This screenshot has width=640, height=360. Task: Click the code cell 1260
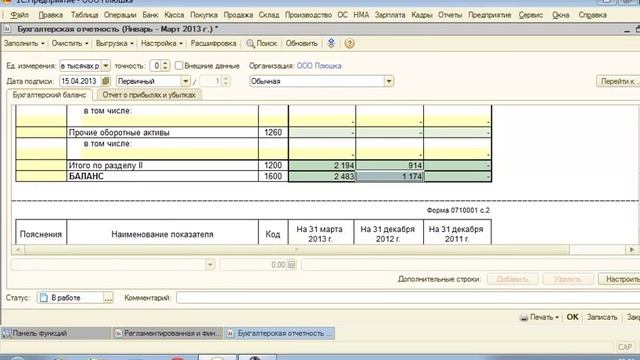[x=273, y=132]
